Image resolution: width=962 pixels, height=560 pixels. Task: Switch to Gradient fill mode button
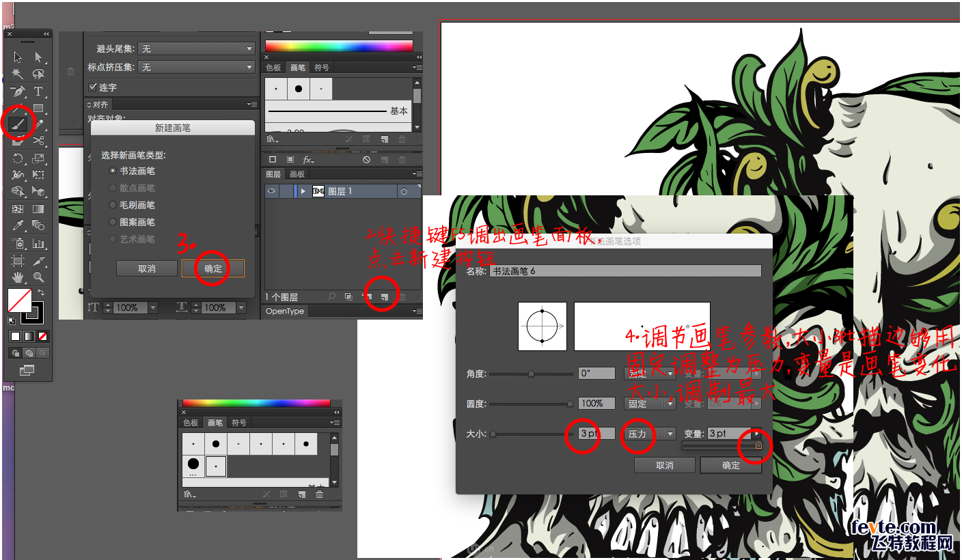(x=29, y=337)
